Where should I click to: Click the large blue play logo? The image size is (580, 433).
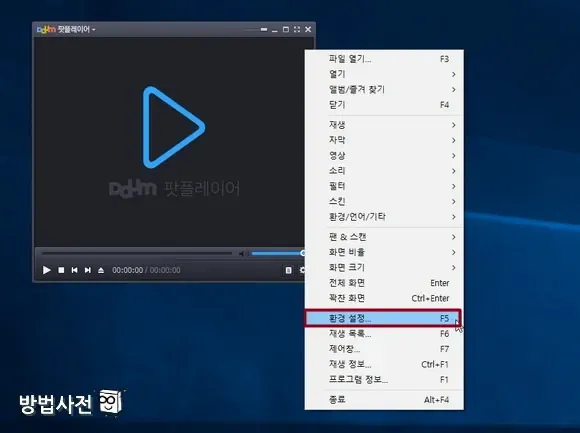173,127
